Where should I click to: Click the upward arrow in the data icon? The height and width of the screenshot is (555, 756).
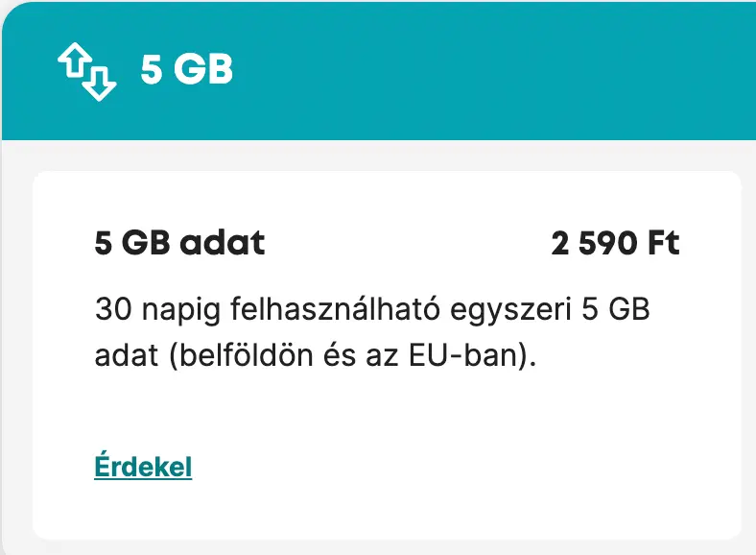pyautogui.click(x=73, y=63)
